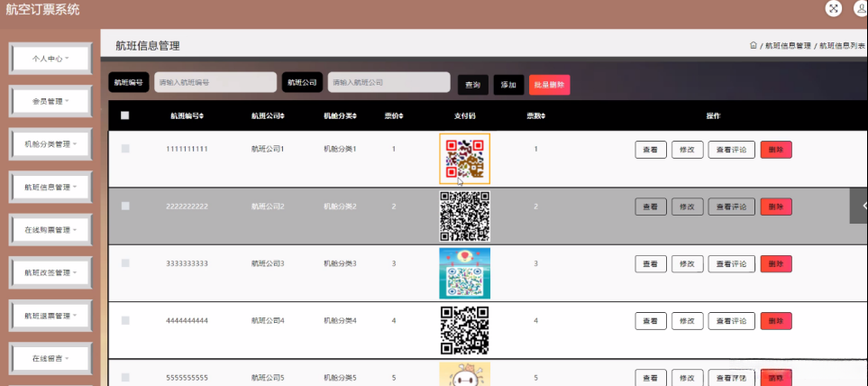Screen dimensions: 868x386
Task: View details of flight 1111111111
Action: click(x=651, y=150)
